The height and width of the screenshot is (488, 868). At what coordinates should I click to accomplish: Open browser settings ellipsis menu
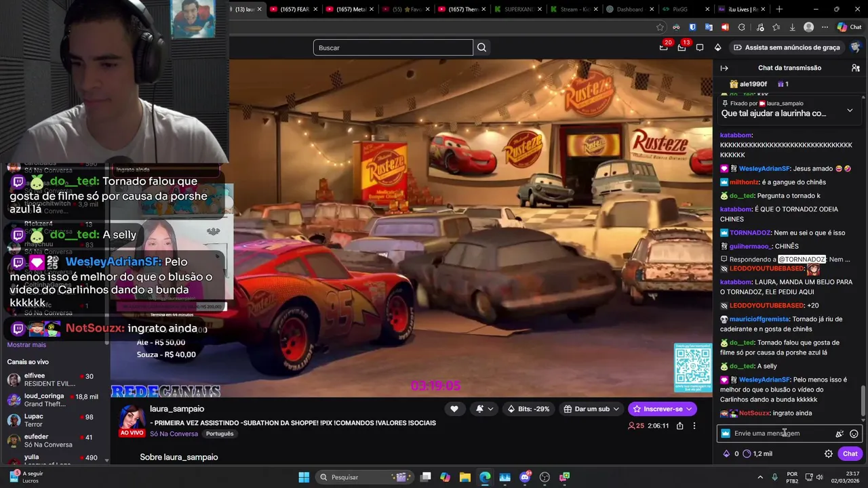(x=825, y=27)
